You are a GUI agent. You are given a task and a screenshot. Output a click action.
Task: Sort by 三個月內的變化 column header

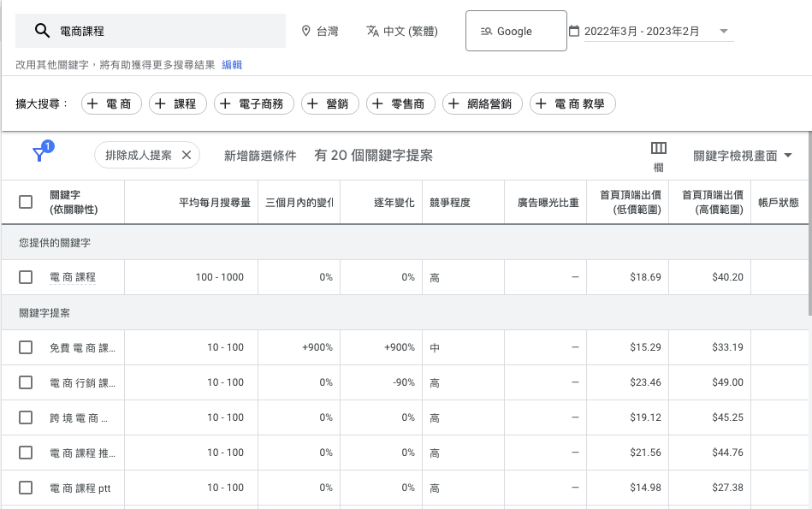coord(299,203)
